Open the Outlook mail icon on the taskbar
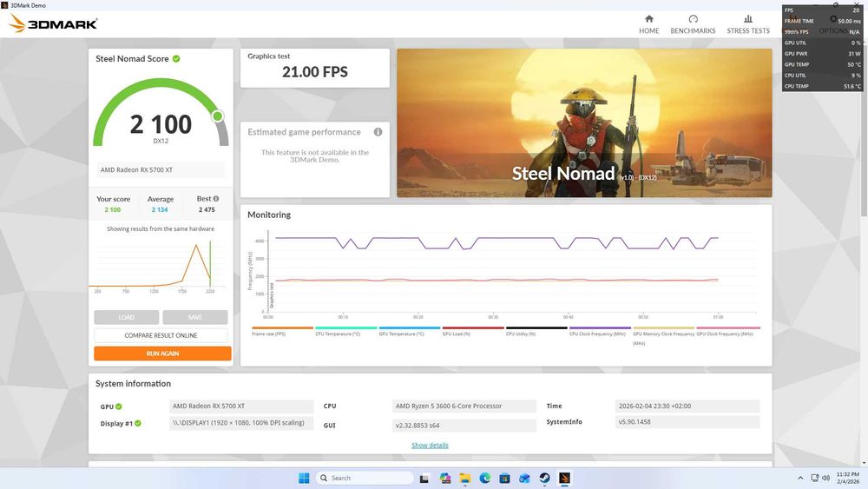 [x=525, y=478]
